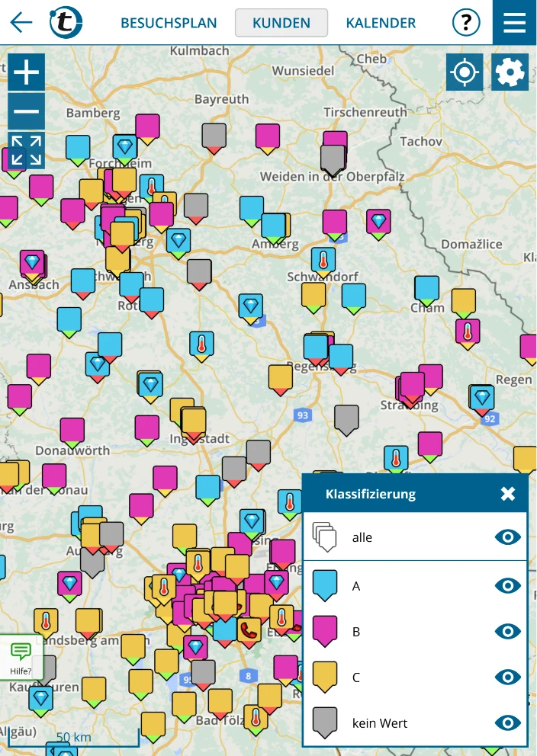Fit map to full extent icon
Screen dimensions: 537x756
tap(27, 150)
